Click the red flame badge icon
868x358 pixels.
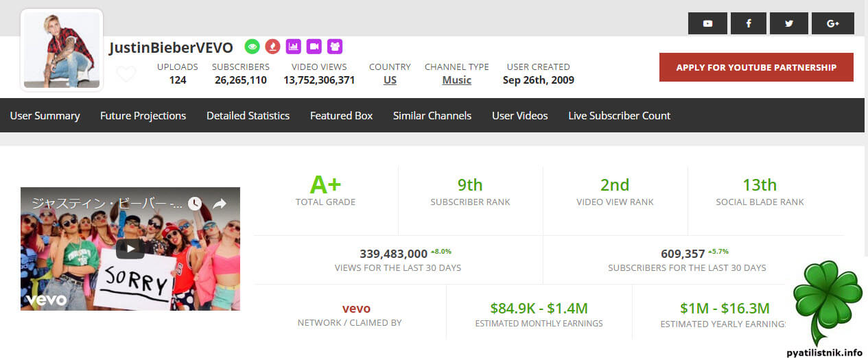pos(273,47)
